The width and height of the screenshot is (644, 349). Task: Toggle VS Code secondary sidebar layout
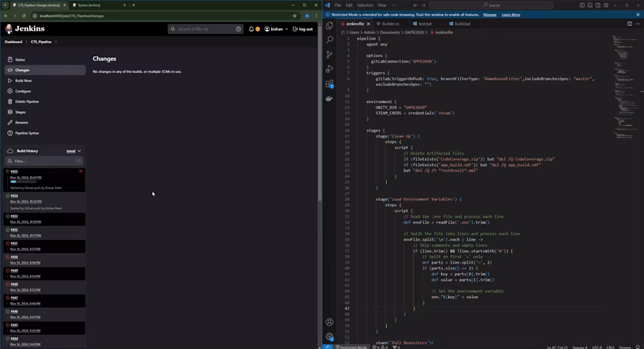[598, 5]
